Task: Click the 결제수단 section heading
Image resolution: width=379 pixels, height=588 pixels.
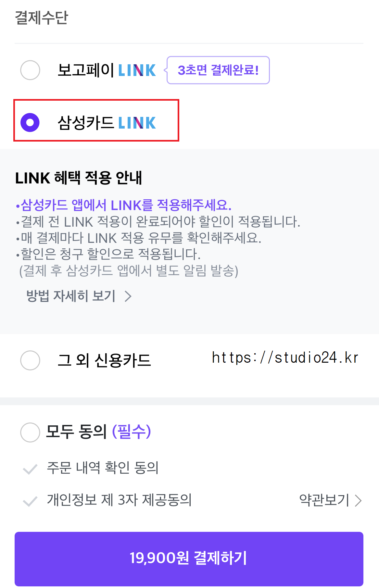Action: [42, 18]
